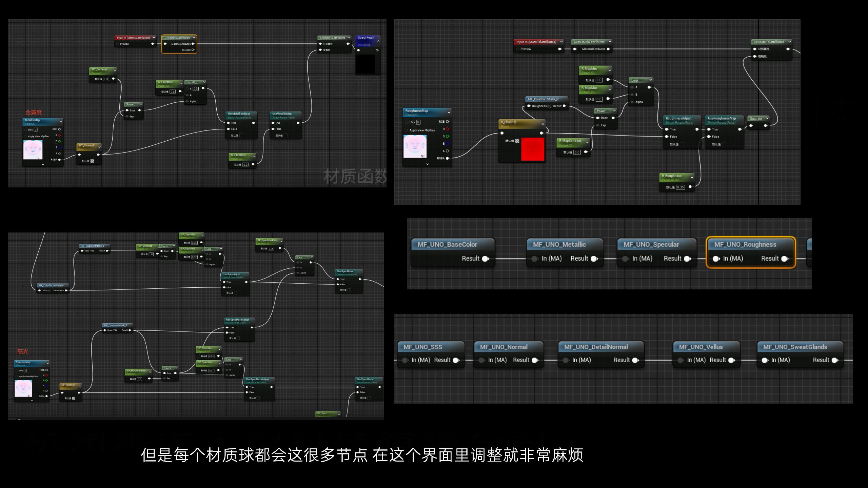868x488 pixels.
Task: Click the Result pin of MF_UNO_Specular
Action: tap(688, 259)
